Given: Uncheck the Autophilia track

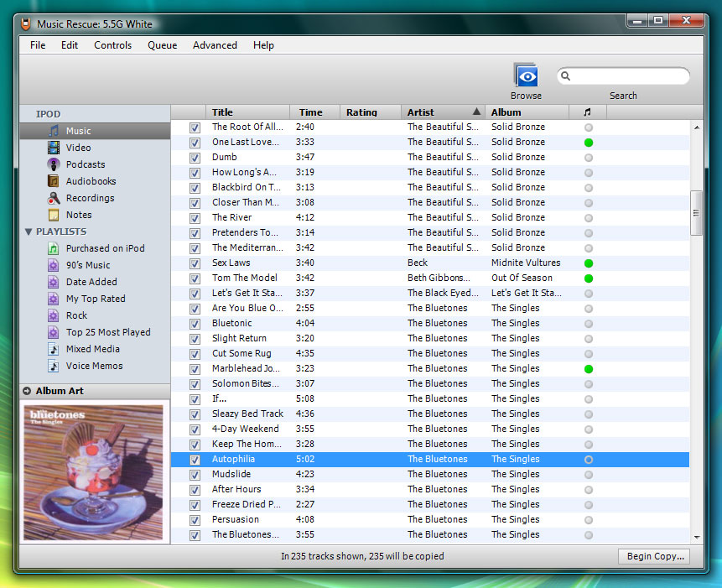Looking at the screenshot, I should coord(195,460).
